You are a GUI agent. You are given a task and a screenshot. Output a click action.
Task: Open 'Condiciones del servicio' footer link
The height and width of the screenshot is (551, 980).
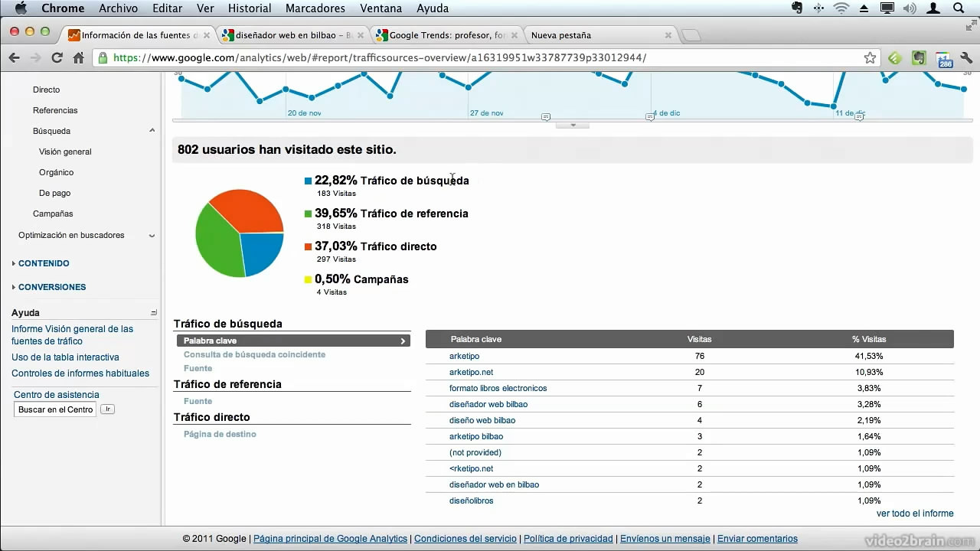(x=465, y=539)
